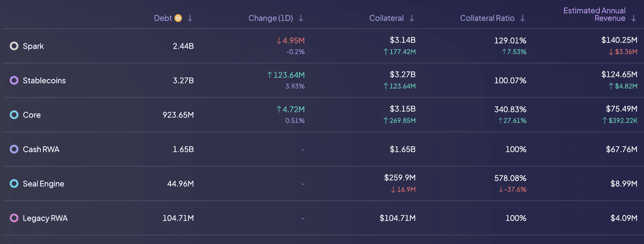Screen dimensions: 644x244
Task: Click Legacy RWA's $104.71M collateral value
Action: tap(397, 218)
